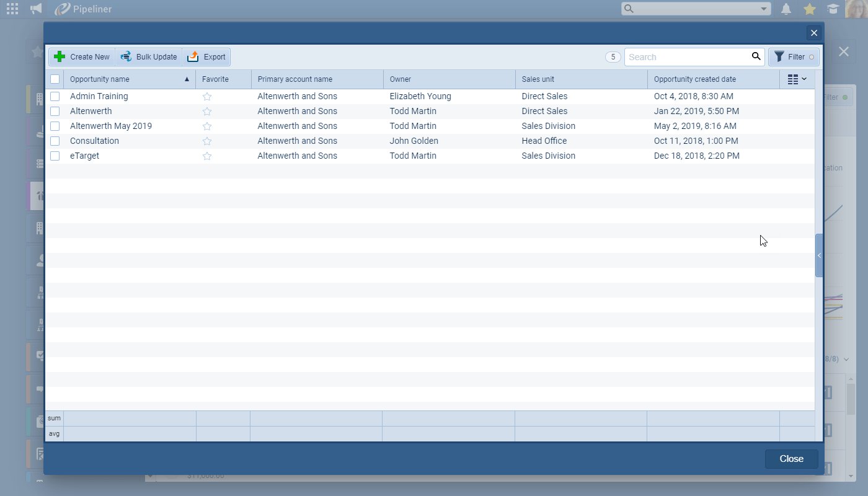The image size is (868, 496).
Task: Expand the top global search dropdown arrow
Action: click(x=764, y=9)
